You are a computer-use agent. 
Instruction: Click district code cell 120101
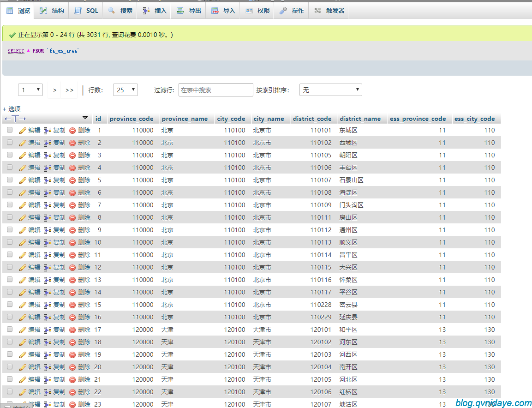321,330
